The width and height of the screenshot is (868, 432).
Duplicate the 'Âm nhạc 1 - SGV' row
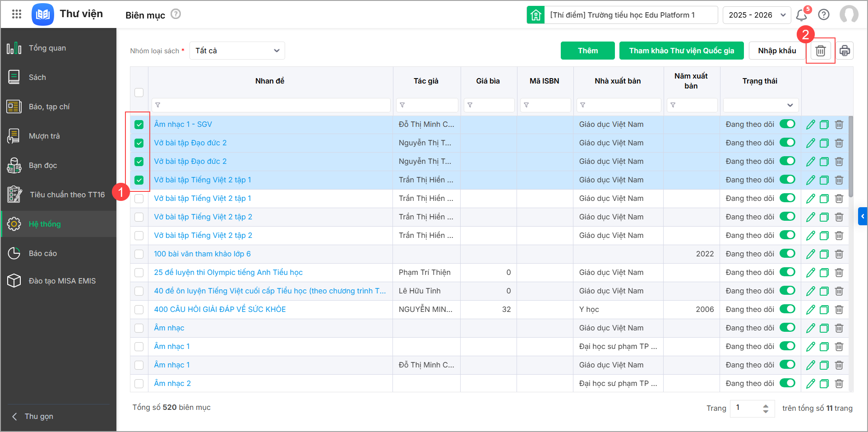pos(824,125)
